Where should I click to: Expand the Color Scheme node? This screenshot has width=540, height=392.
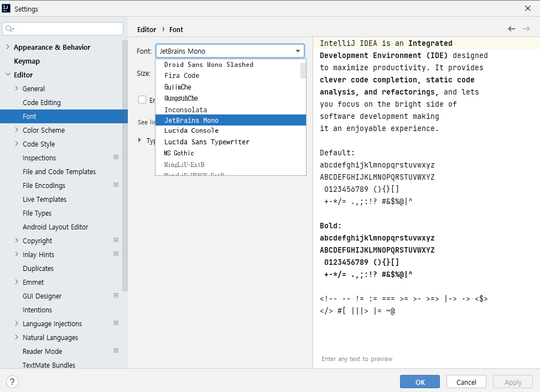coord(17,130)
